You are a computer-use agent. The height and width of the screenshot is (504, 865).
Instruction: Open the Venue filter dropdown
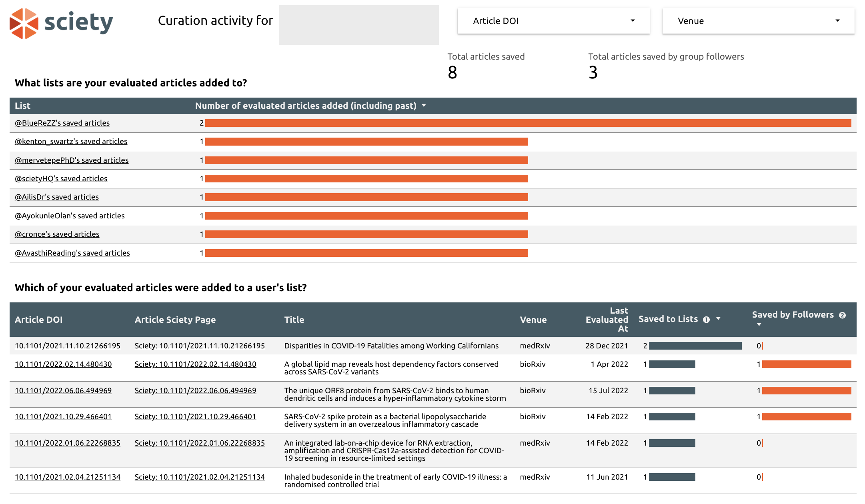(757, 21)
